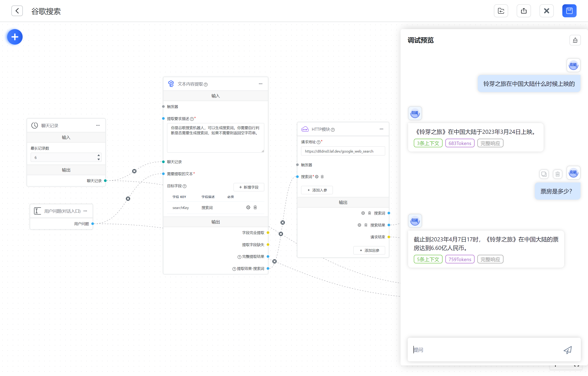Image resolution: width=588 pixels, height=376 pixels.
Task: Click the blue add-node plus button
Action: (15, 37)
